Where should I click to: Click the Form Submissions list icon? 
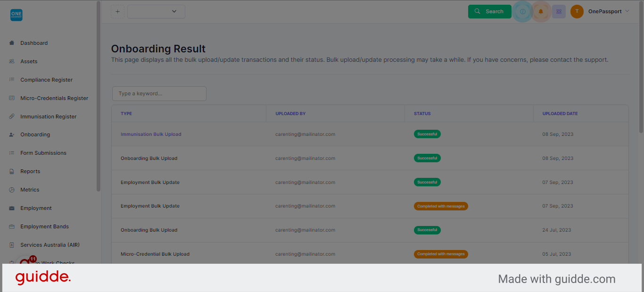coord(12,153)
